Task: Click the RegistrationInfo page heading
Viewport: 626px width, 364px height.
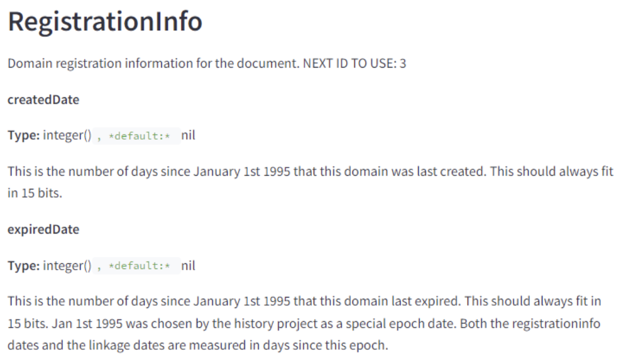Action: click(105, 22)
